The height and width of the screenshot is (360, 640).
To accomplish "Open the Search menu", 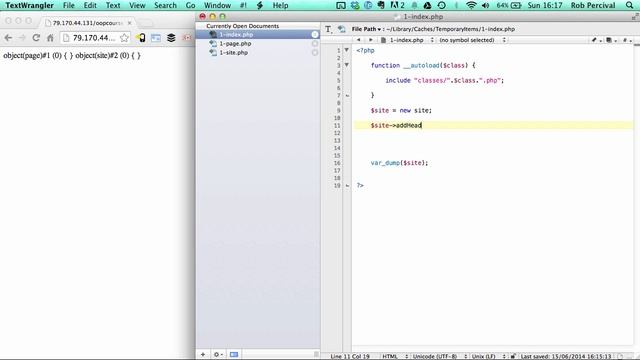I will tap(165, 5).
